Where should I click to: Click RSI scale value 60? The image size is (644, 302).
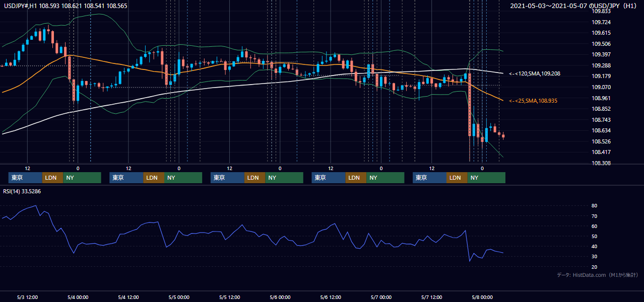click(595, 226)
